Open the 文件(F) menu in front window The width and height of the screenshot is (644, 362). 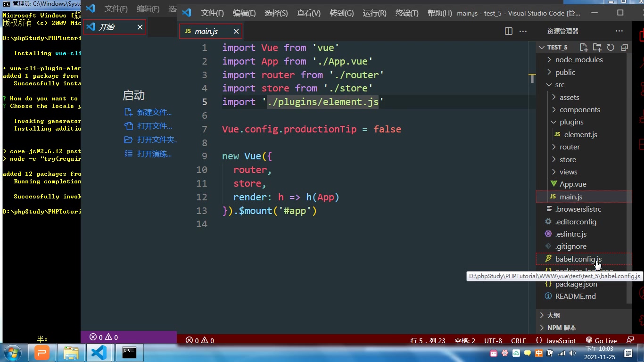tap(212, 13)
